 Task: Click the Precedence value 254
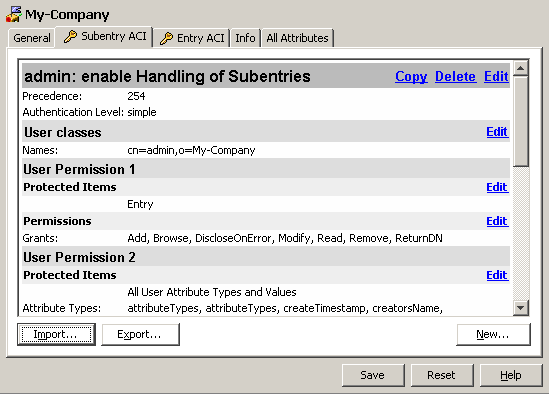(136, 96)
